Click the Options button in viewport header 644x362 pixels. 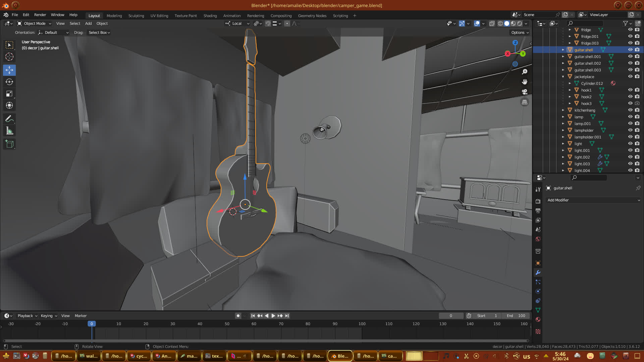(x=520, y=33)
